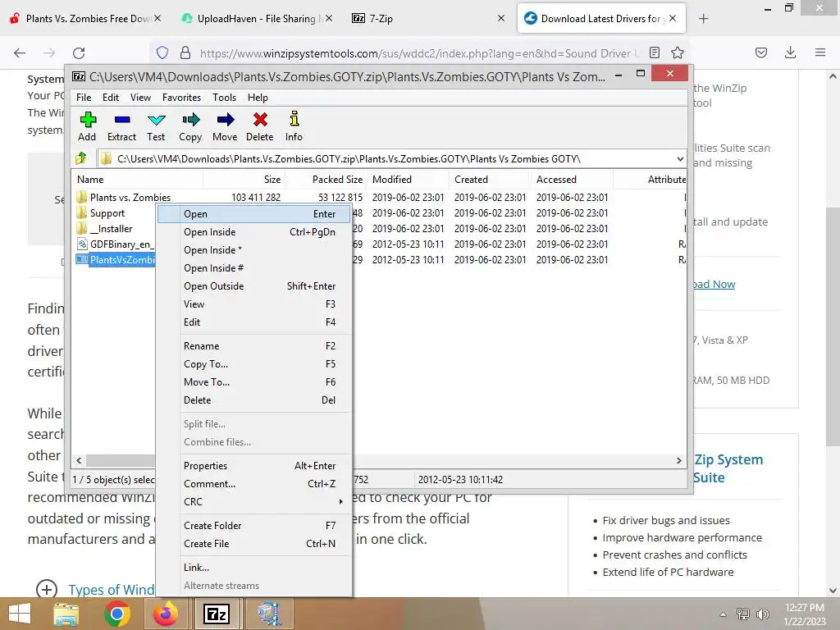840x630 pixels.
Task: Click the Move toolbar icon
Action: pyautogui.click(x=225, y=120)
